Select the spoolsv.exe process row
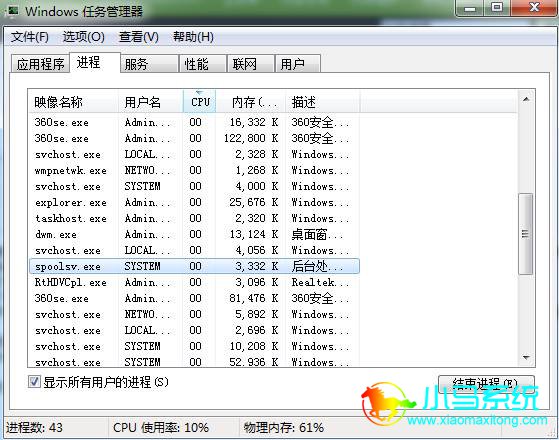The width and height of the screenshot is (559, 440). click(x=195, y=266)
